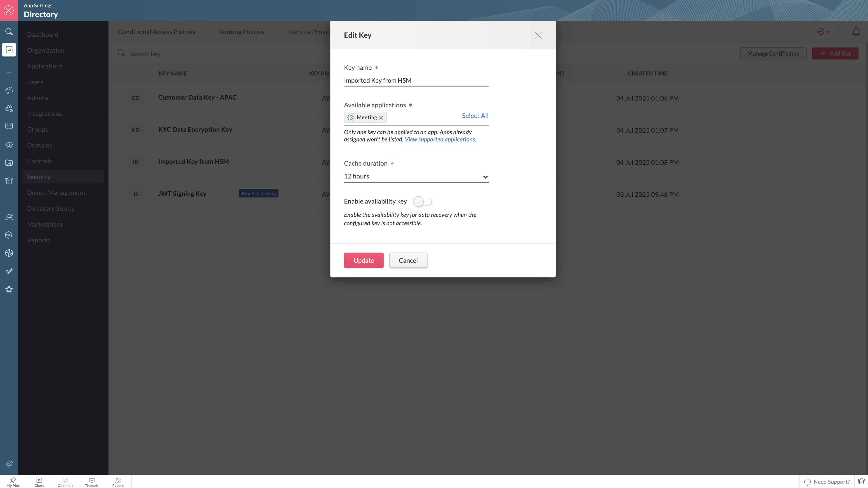Remove the Meeting application chip

tap(381, 117)
